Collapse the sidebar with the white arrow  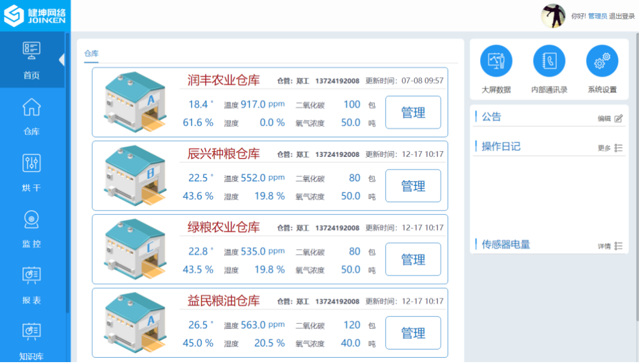tap(62, 60)
